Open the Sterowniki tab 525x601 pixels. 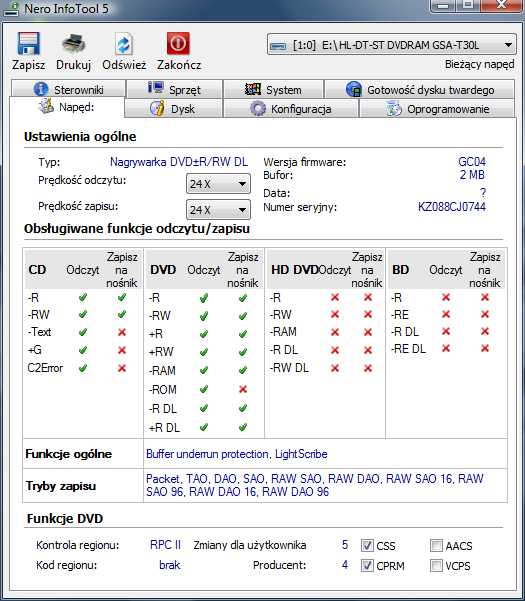click(69, 89)
